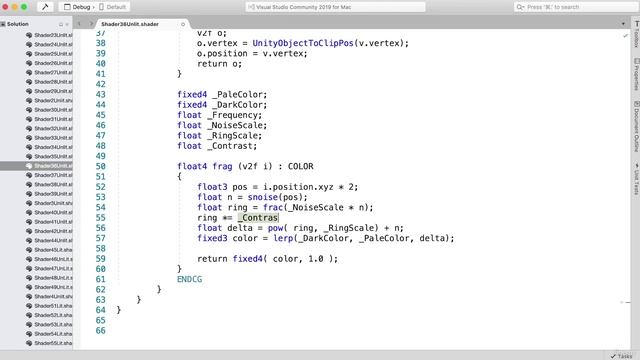Click the build hammer icon in toolbar
Screen dimensions: 640x360
45,7
